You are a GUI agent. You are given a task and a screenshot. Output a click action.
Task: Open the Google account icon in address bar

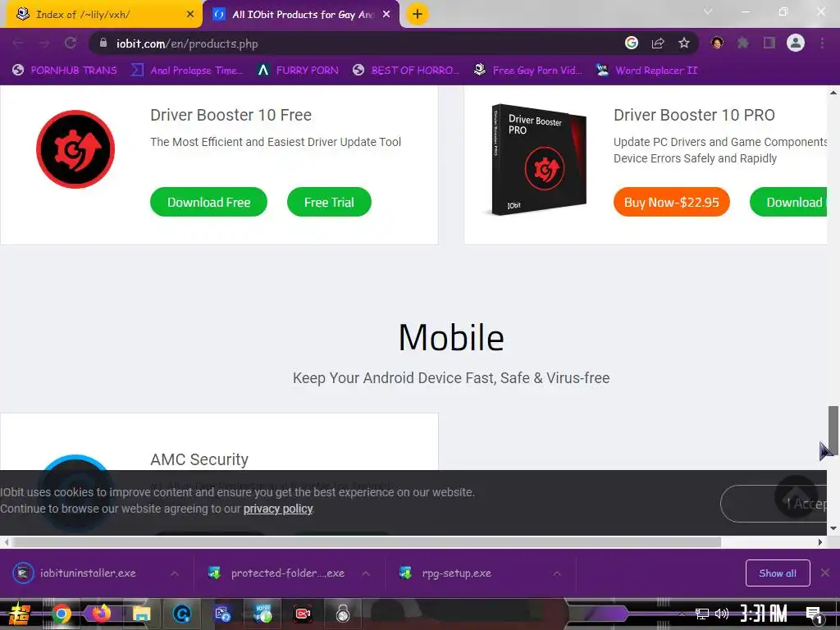coord(632,43)
